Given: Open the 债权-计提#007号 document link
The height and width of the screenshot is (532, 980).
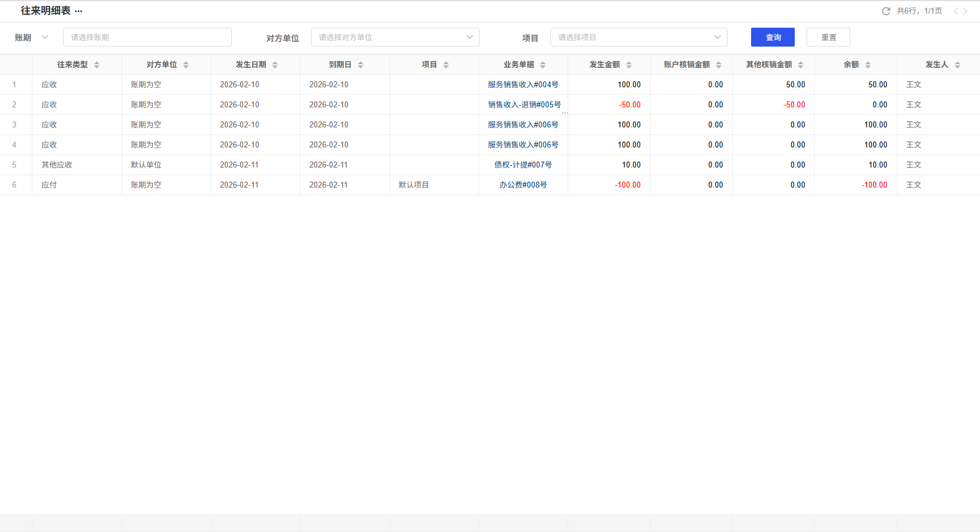Looking at the screenshot, I should (523, 165).
